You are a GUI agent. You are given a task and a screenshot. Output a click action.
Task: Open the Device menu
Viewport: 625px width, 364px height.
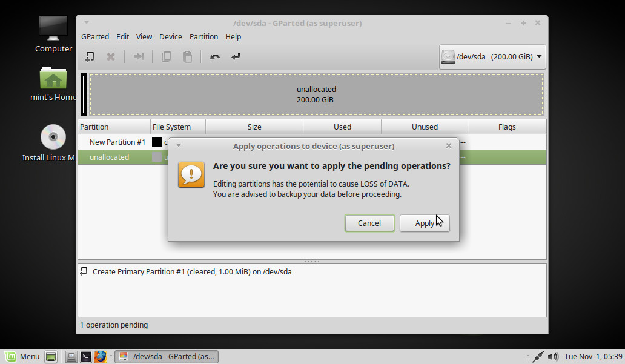tap(170, 36)
